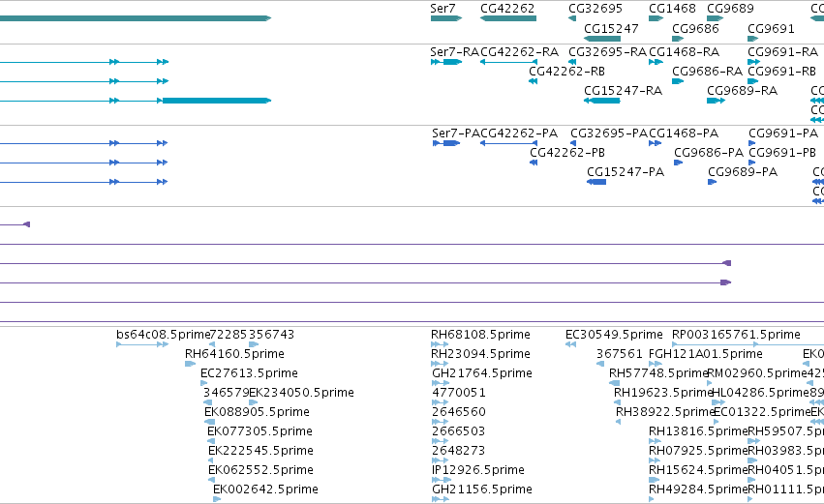Select the RH07925.5prime EST label
Viewport: 824px width, 504px height.
[698, 451]
